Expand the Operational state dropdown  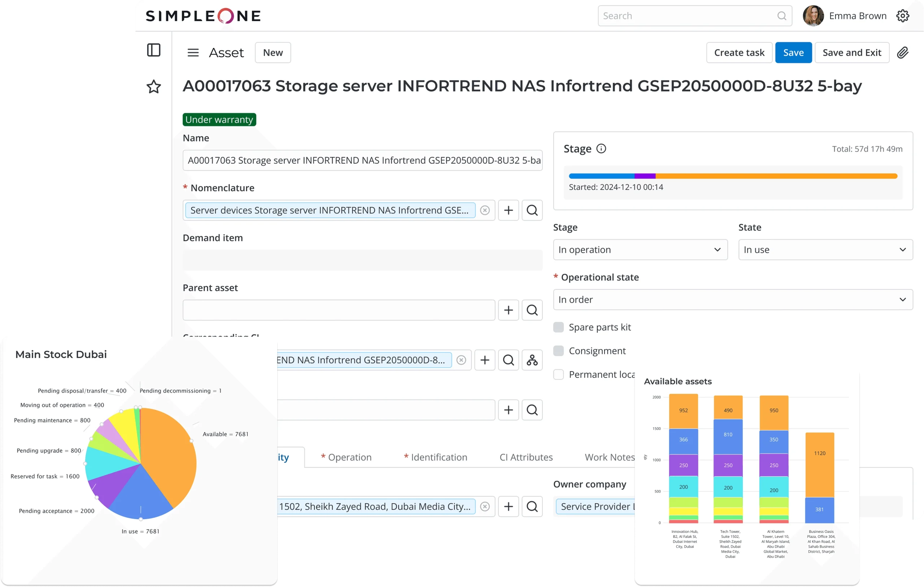pos(733,300)
